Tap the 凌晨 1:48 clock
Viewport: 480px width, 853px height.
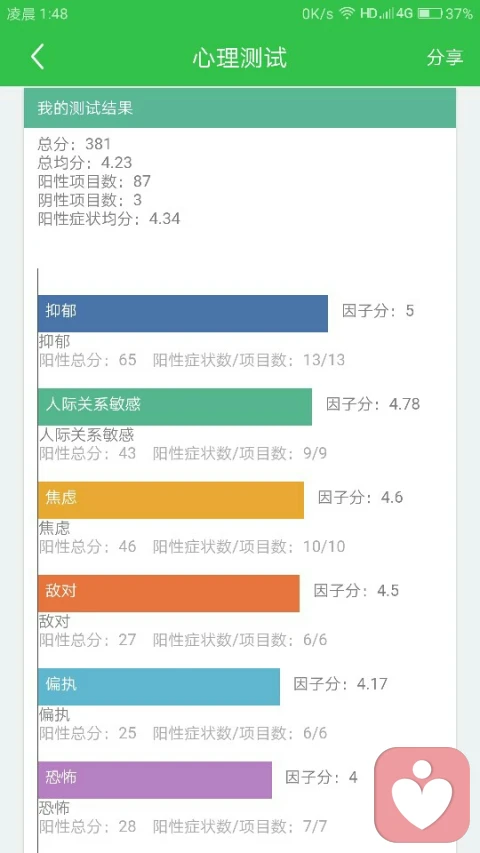pos(37,14)
